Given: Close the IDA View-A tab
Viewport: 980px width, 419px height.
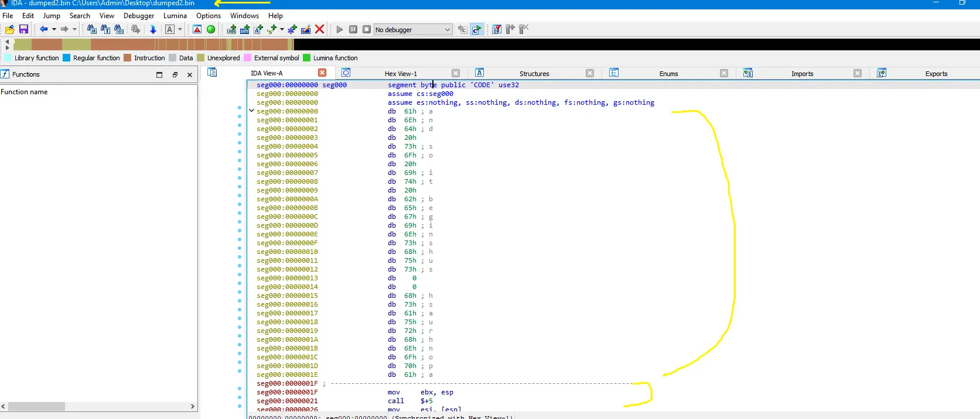Looking at the screenshot, I should [322, 73].
